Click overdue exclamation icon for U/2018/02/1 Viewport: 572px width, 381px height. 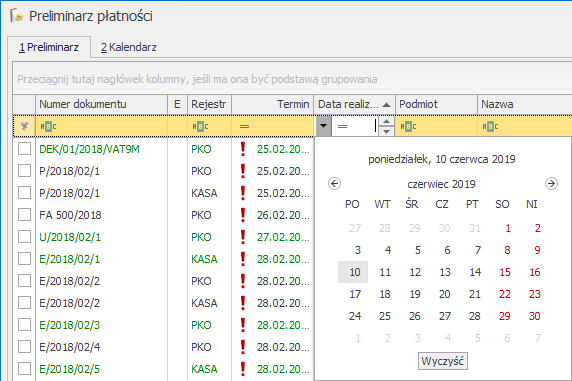coord(243,237)
